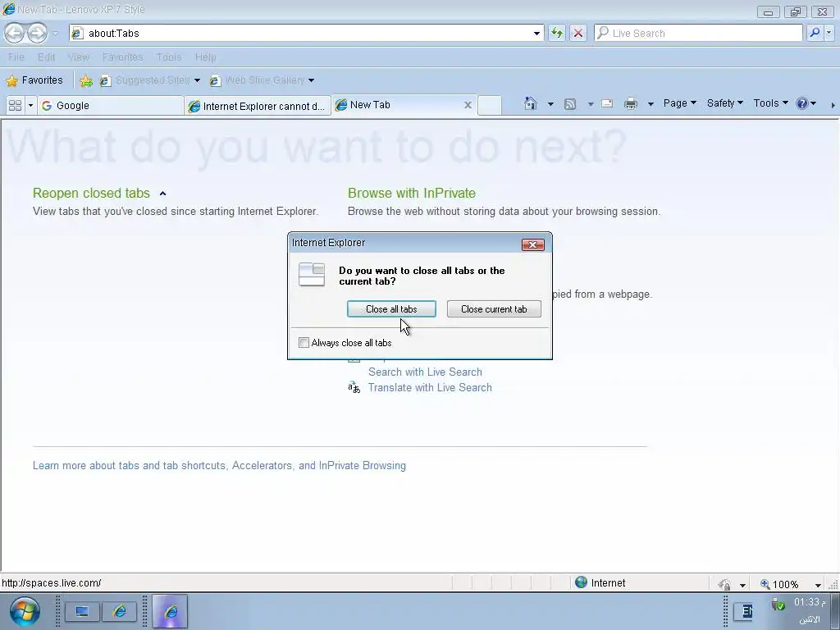Screen dimensions: 840x630
Task: Expand Suggested Sites dropdown
Action: (x=197, y=81)
